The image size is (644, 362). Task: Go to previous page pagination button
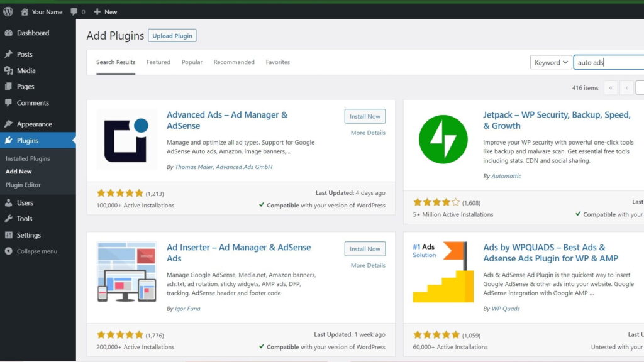point(627,88)
